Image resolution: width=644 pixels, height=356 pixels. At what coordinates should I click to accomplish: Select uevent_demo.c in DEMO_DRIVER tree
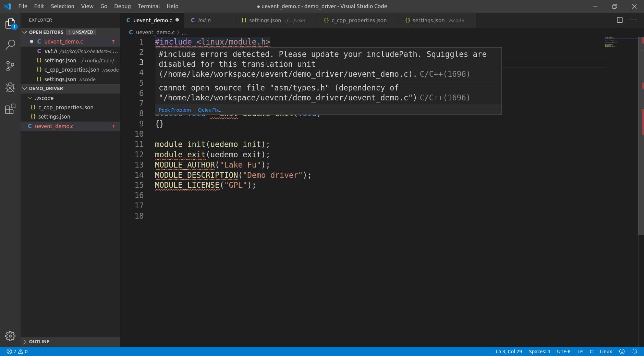[70, 126]
